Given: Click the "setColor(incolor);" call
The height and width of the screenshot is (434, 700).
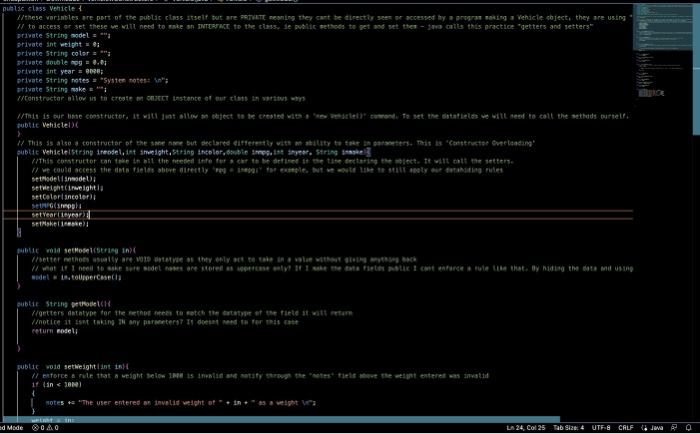Looking at the screenshot, I should click(64, 196).
